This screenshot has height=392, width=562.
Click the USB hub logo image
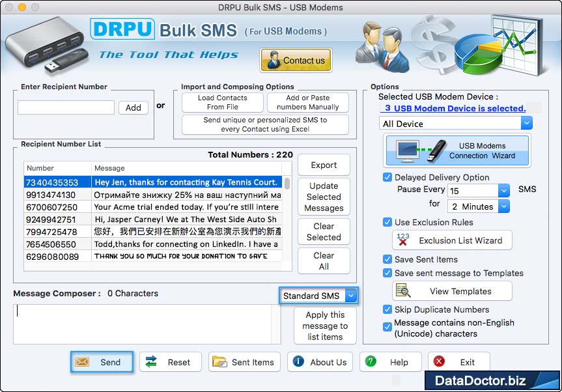tap(46, 45)
